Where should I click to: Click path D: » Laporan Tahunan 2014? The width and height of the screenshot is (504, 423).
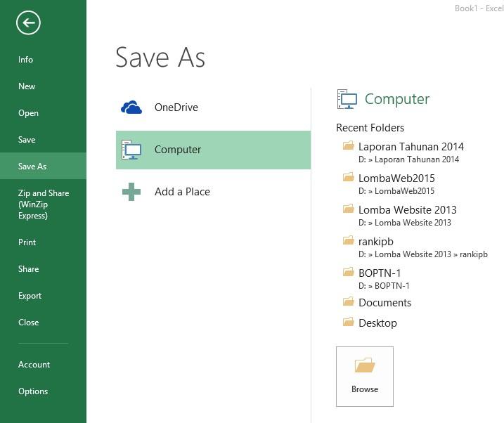coord(408,160)
